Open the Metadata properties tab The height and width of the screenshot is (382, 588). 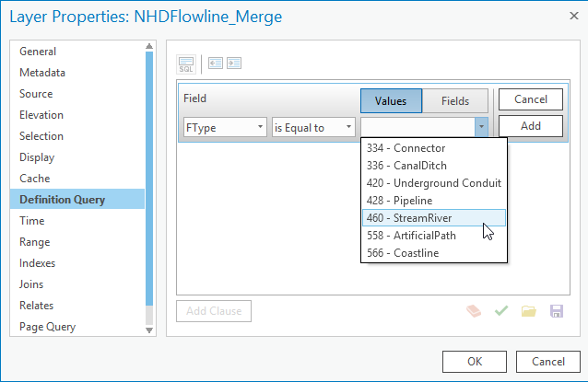pyautogui.click(x=42, y=73)
